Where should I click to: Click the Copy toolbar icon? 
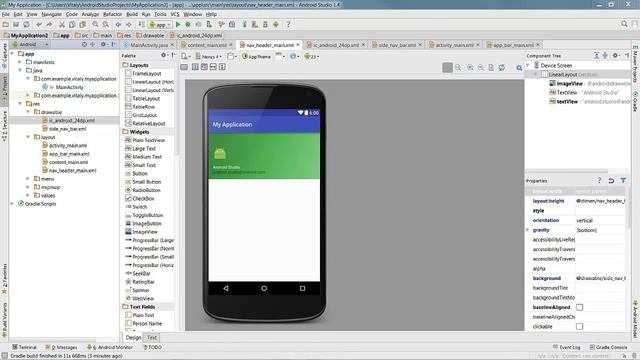pyautogui.click(x=72, y=25)
